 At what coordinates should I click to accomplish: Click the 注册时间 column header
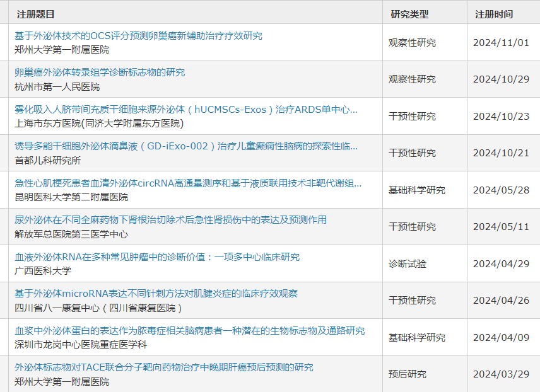pos(494,14)
